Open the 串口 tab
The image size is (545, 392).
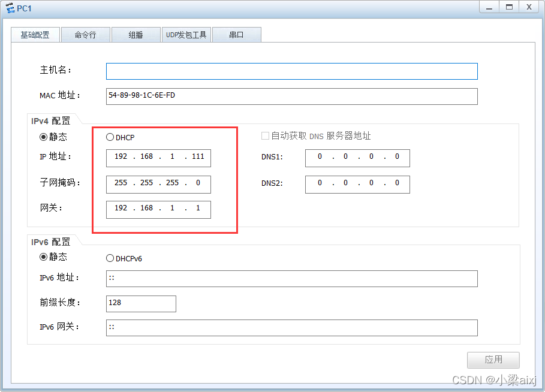[236, 35]
